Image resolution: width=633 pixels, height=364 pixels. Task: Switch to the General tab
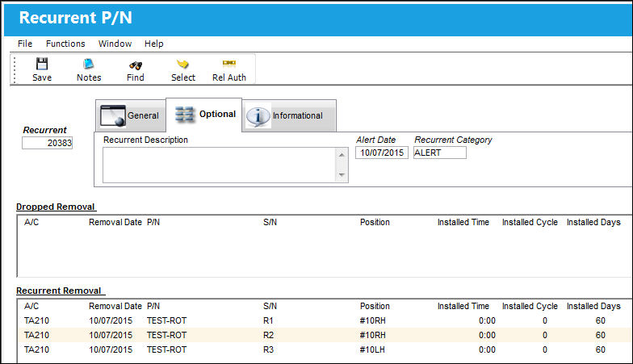[131, 116]
